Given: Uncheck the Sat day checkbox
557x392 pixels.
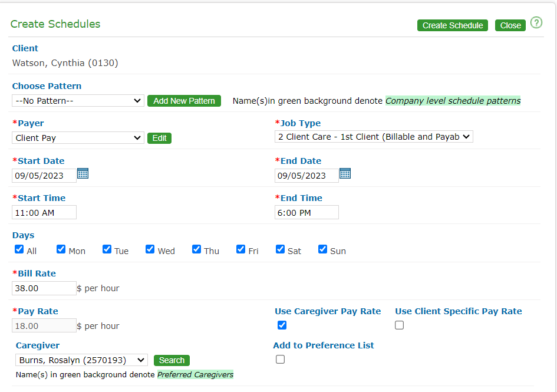Looking at the screenshot, I should [x=281, y=249].
